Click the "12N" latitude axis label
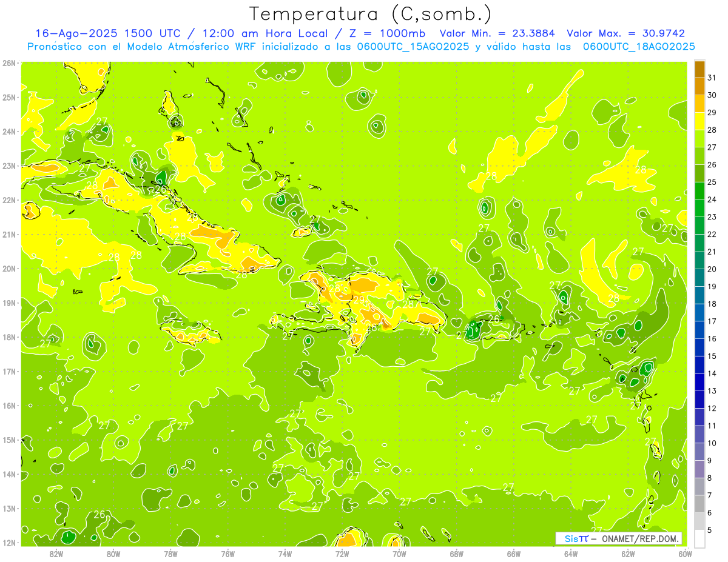Image resolution: width=728 pixels, height=562 pixels. point(8,543)
